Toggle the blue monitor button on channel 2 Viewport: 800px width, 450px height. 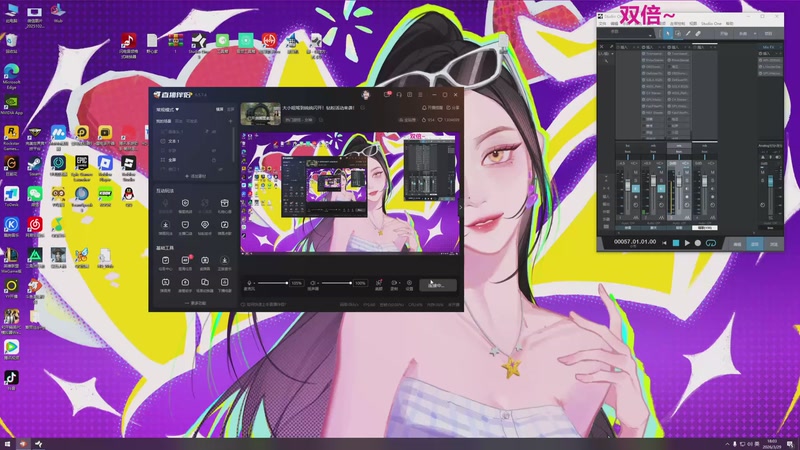coord(661,189)
